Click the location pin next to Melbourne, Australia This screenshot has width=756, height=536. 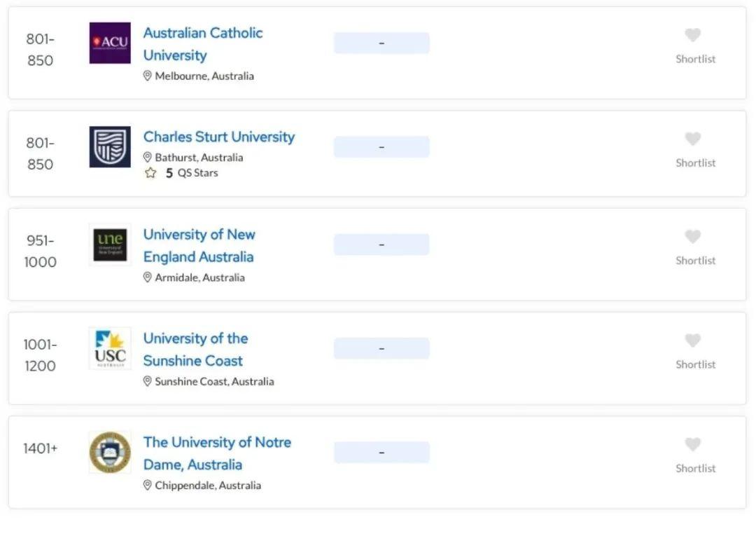[x=146, y=76]
